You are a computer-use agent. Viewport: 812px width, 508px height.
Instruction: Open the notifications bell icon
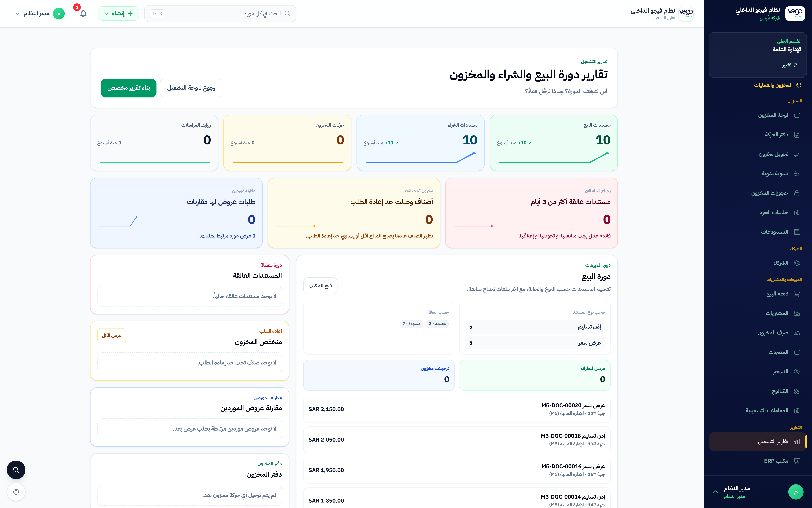[x=83, y=13]
